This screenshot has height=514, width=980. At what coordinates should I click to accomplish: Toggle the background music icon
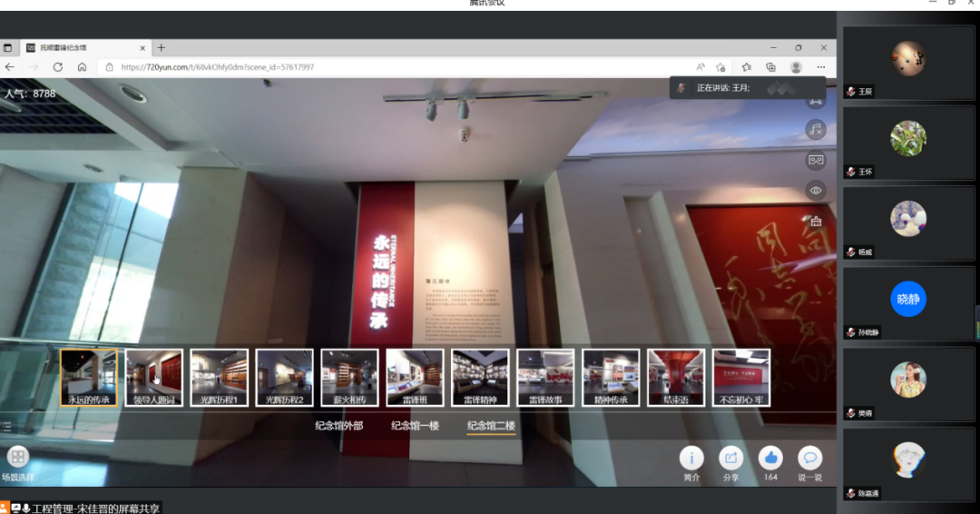click(x=815, y=130)
